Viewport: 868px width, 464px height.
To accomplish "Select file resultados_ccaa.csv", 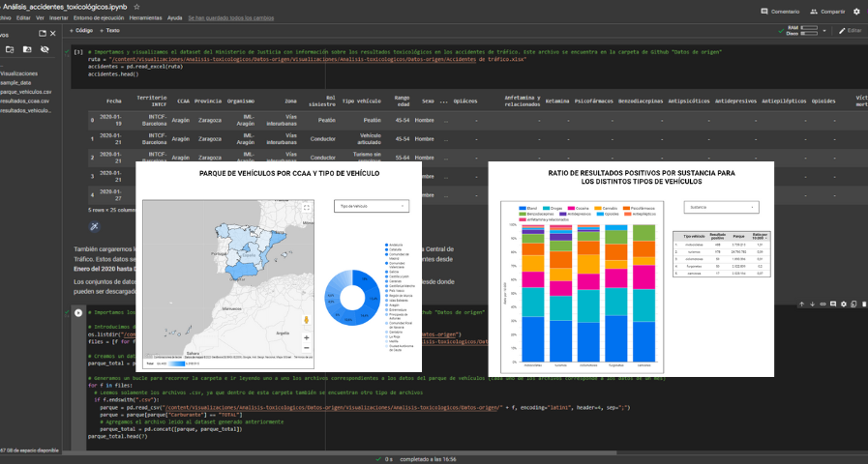I will pyautogui.click(x=24, y=101).
